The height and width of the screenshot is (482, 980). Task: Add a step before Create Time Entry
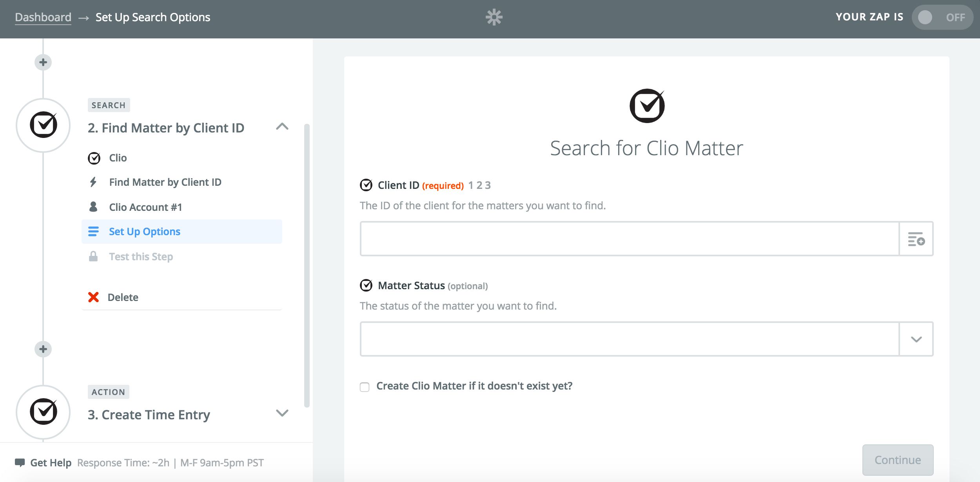tap(43, 349)
